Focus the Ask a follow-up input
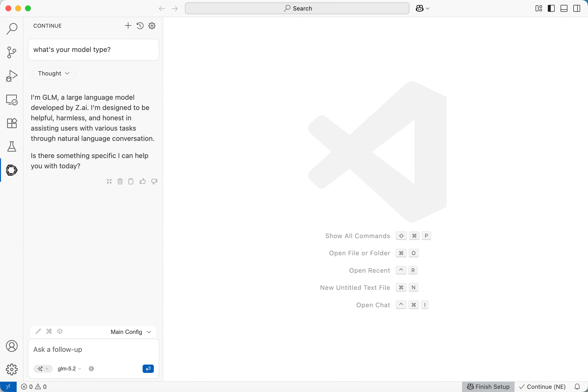 (94, 349)
